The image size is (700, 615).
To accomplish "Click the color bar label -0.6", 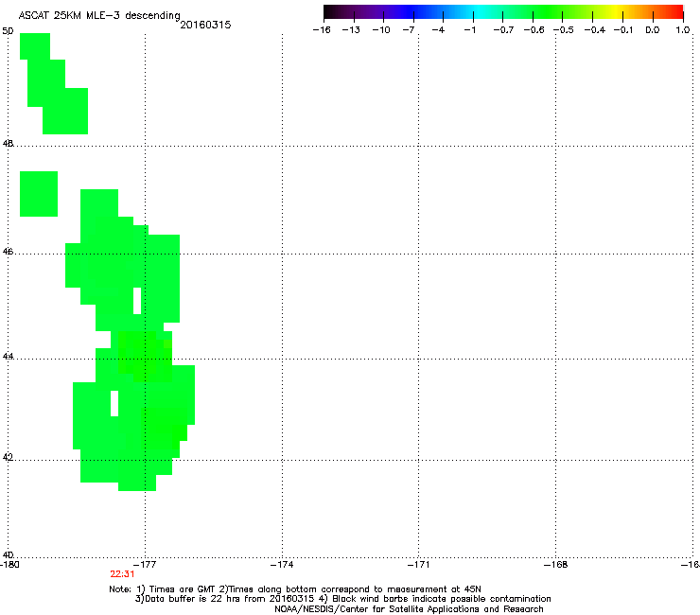I will pyautogui.click(x=534, y=30).
